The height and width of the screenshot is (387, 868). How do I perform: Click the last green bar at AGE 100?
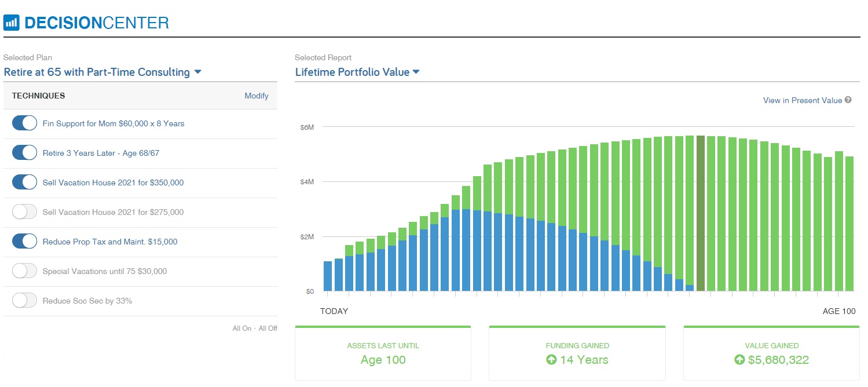[x=850, y=223]
